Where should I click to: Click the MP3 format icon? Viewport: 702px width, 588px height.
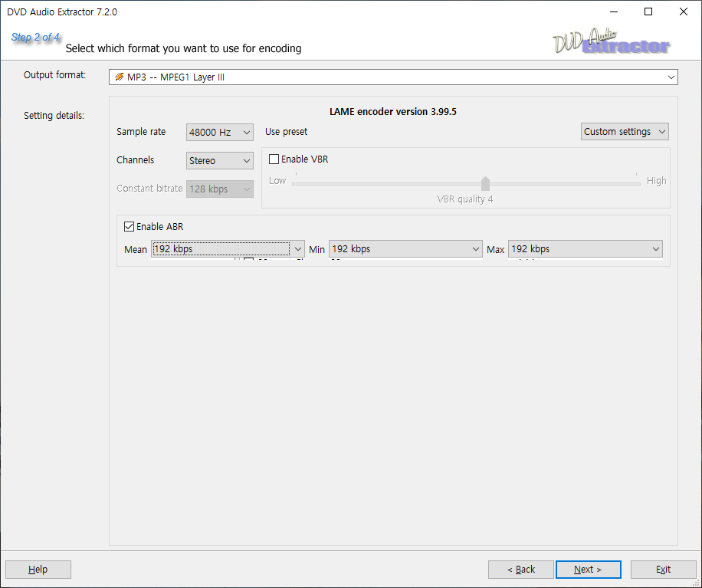click(x=119, y=77)
